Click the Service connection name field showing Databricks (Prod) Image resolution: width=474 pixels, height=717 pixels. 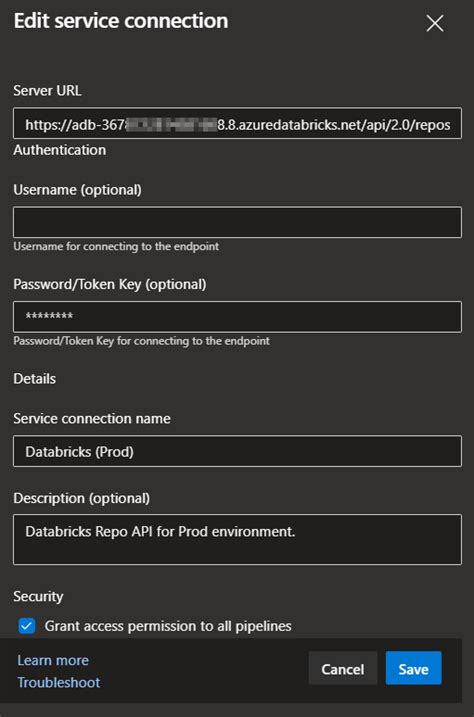point(237,451)
